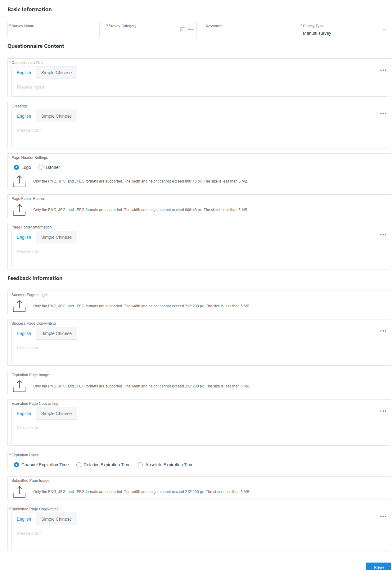392x570 pixels.
Task: Expand the Survey Type dropdown
Action: (384, 29)
